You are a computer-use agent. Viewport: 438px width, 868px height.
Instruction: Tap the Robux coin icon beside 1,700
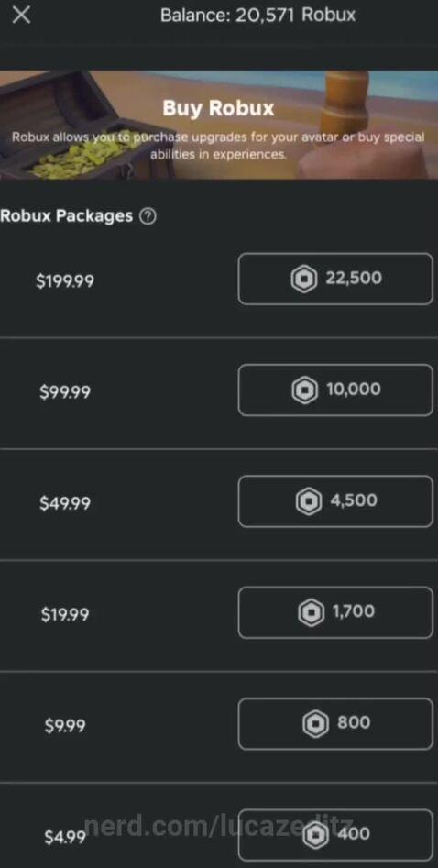(x=311, y=612)
